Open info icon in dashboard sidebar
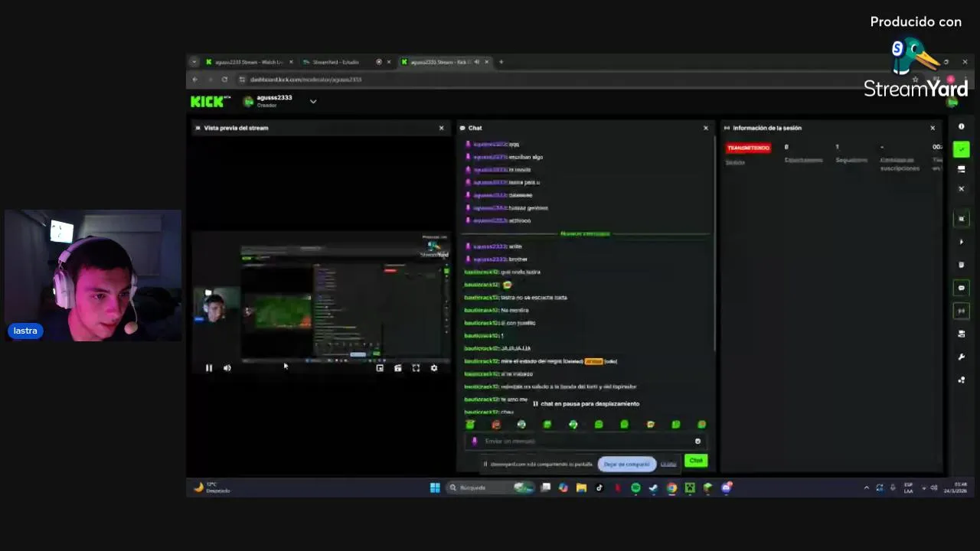 point(962,127)
